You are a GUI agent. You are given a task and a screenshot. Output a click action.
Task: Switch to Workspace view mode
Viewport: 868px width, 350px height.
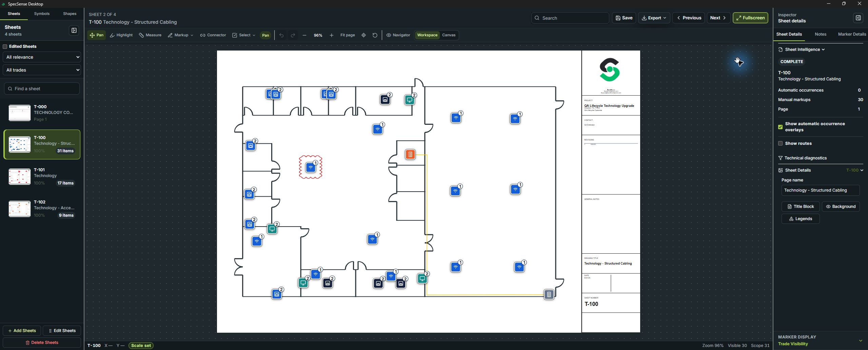(427, 35)
